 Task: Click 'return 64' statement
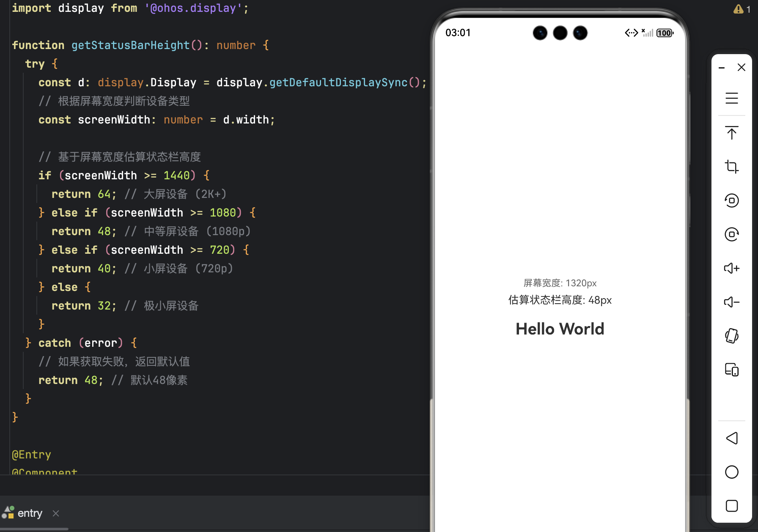[84, 194]
